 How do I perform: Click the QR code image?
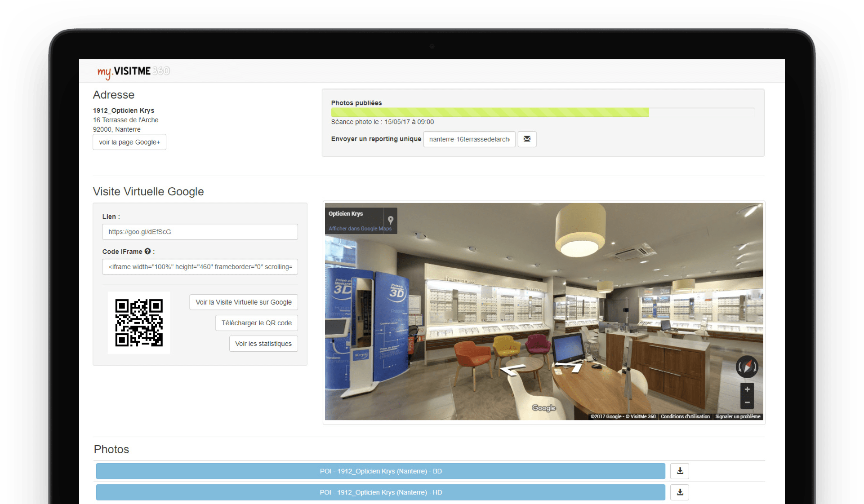point(139,323)
